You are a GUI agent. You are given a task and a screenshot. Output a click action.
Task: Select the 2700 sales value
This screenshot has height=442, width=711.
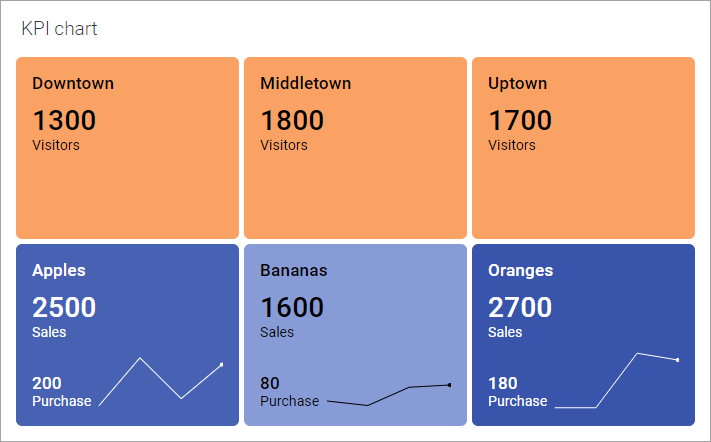520,308
